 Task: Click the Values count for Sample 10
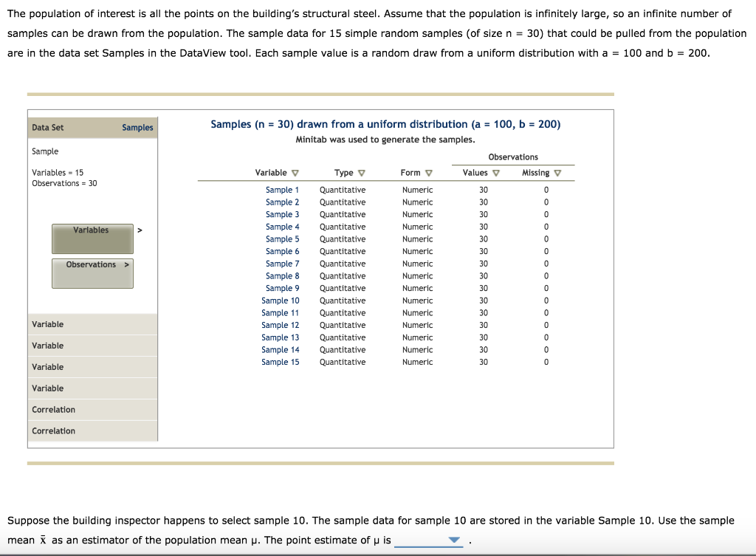pyautogui.click(x=484, y=301)
